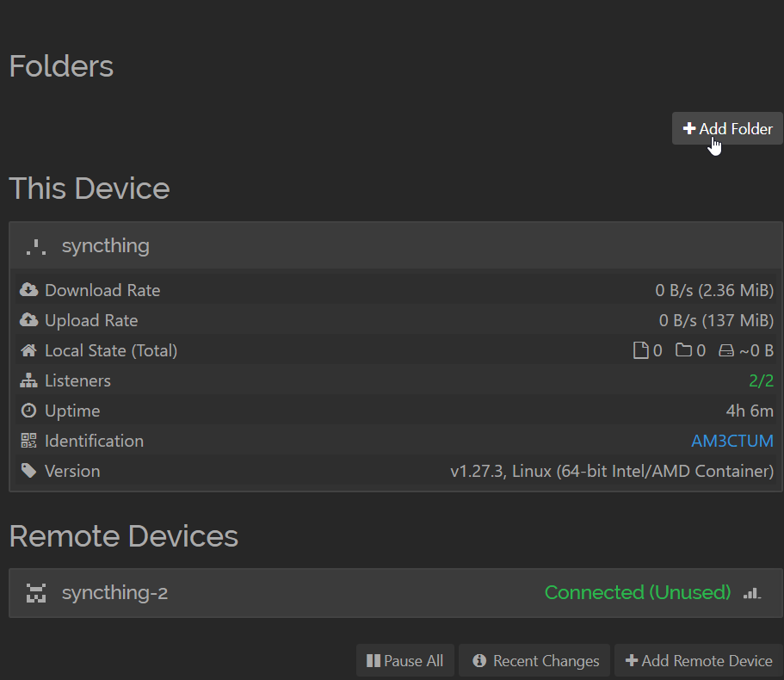Viewport: 784px width, 680px height.
Task: Click the signal bars beside Connected status
Action: tap(751, 593)
